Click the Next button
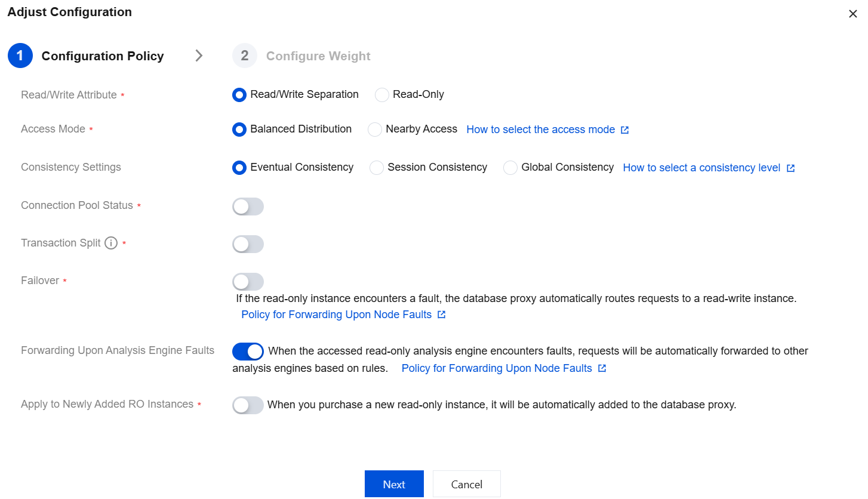The width and height of the screenshot is (868, 499). [394, 484]
